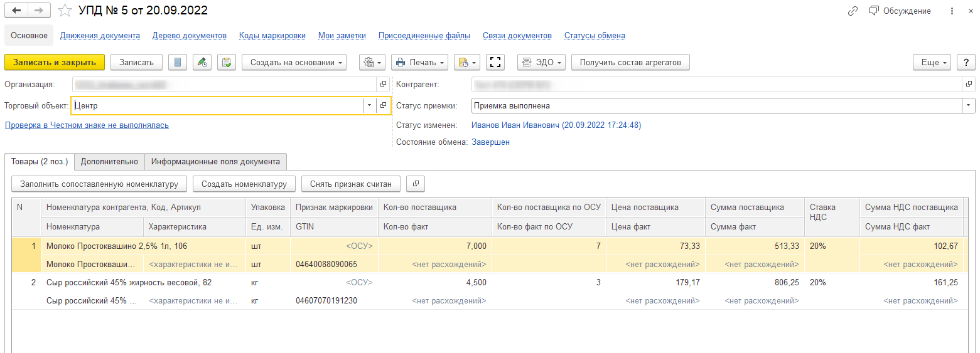Expand the Создать на основании dropdown
The image size is (980, 353).
click(x=294, y=62)
